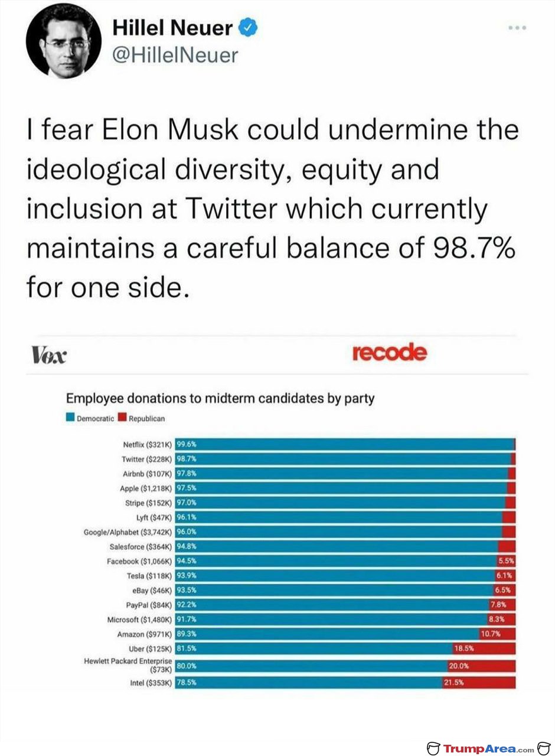Image resolution: width=555 pixels, height=756 pixels.
Task: Click the recode logo
Action: (x=389, y=353)
